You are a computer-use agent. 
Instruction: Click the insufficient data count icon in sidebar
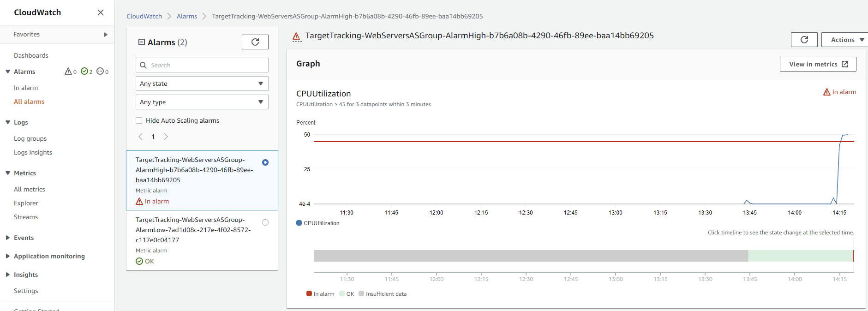coord(100,72)
